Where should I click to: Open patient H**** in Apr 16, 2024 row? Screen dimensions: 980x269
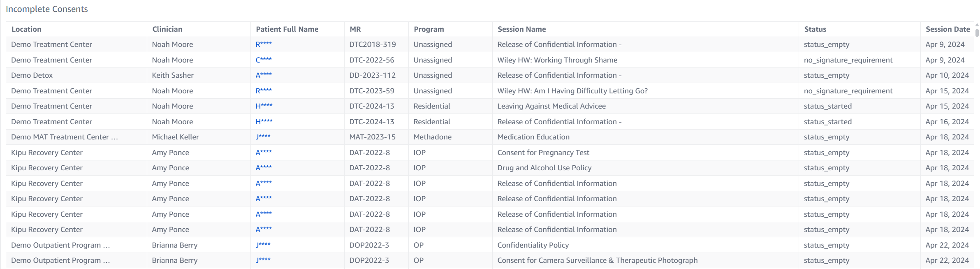tap(264, 122)
